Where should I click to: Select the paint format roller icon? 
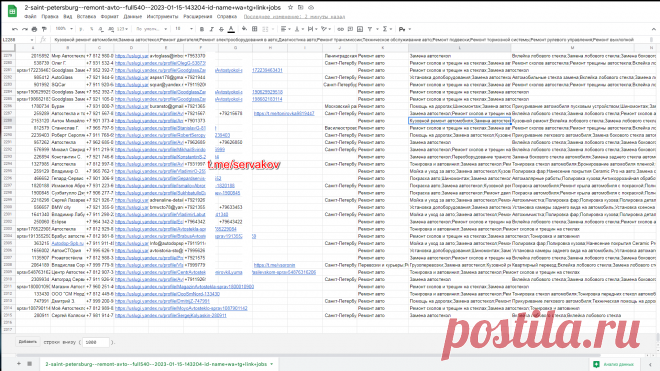44,29
